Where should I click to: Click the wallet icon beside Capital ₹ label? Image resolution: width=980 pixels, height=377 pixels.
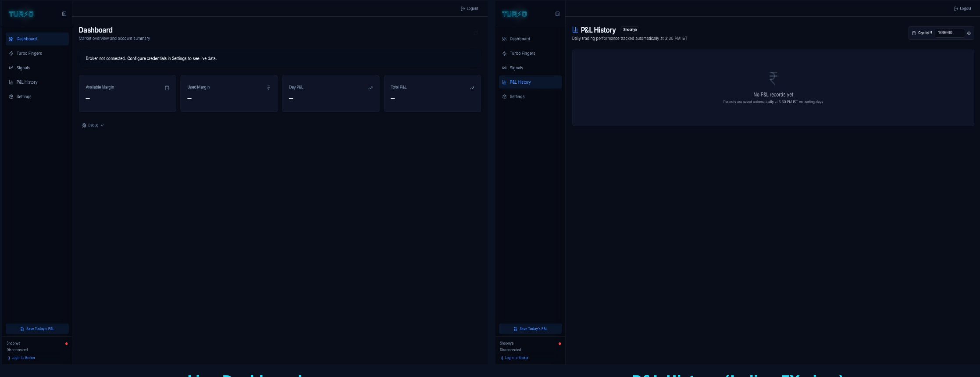914,33
